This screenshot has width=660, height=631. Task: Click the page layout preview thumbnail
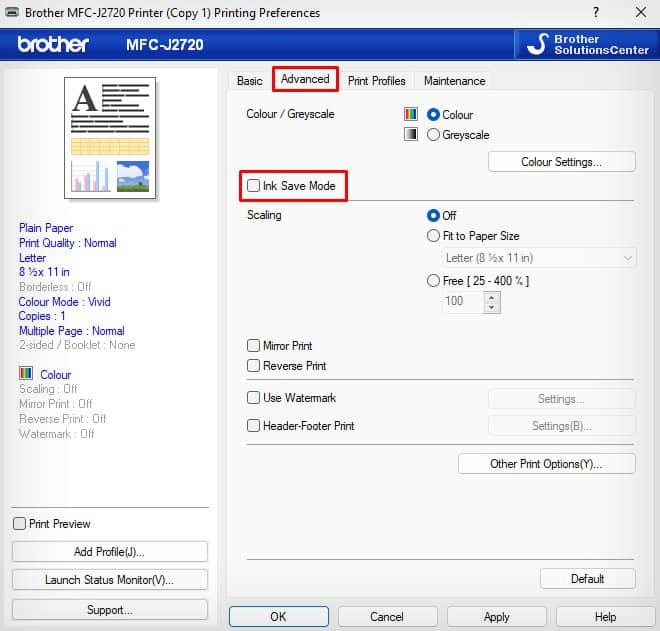click(x=110, y=137)
